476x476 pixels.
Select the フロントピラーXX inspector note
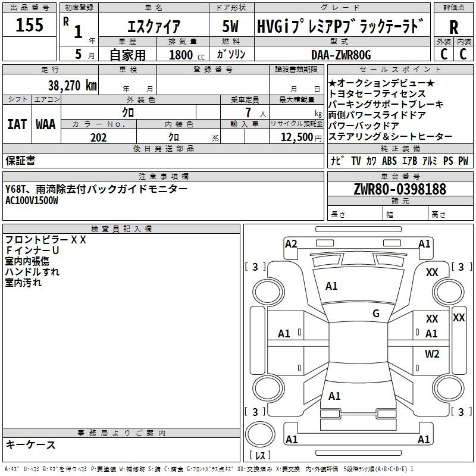point(46,240)
